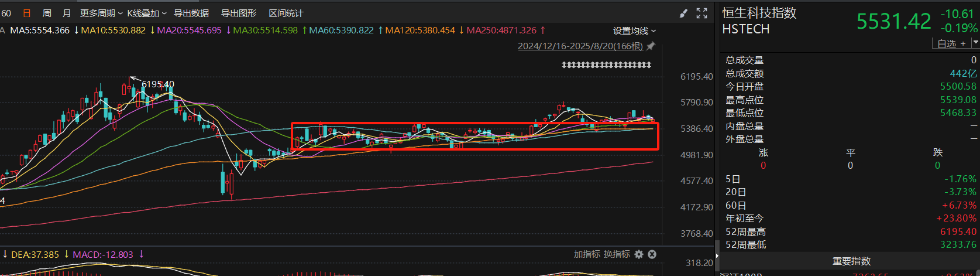
Task: Click the 年初至今 +23.80% row
Action: click(x=851, y=218)
